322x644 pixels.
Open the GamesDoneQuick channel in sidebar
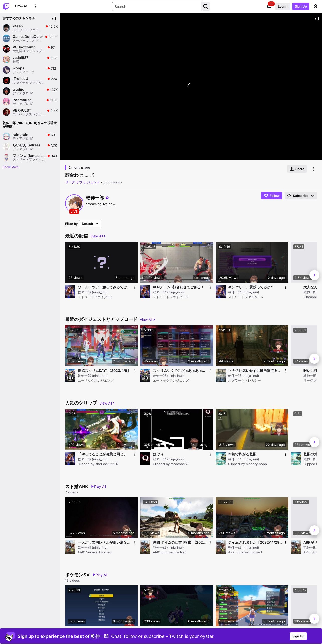point(30,38)
